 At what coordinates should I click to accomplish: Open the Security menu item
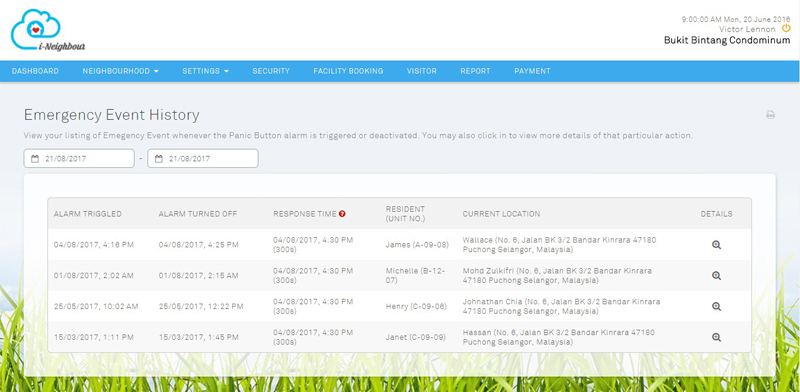coord(271,71)
